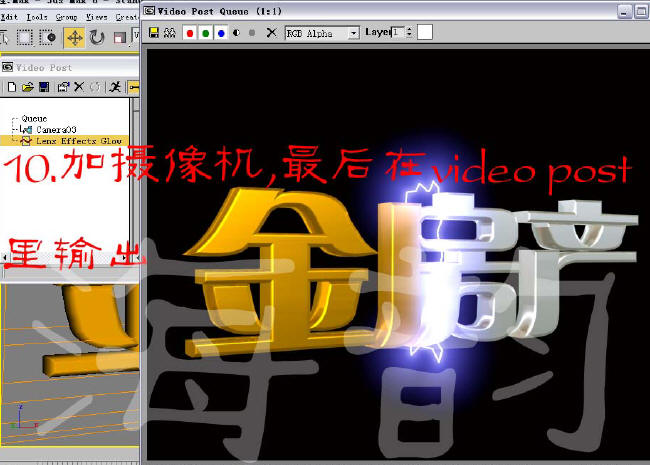This screenshot has width=650, height=465.
Task: Click the Layer number field
Action: pos(398,32)
